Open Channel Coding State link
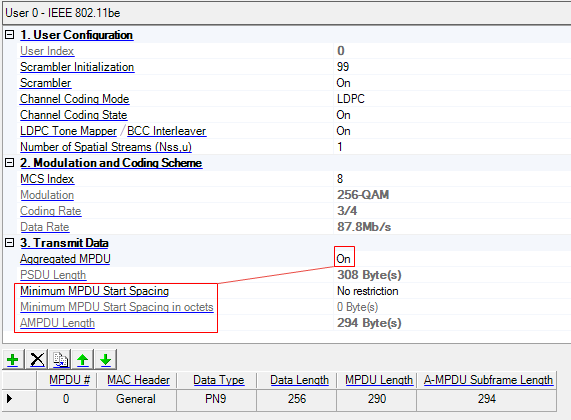 click(x=74, y=115)
